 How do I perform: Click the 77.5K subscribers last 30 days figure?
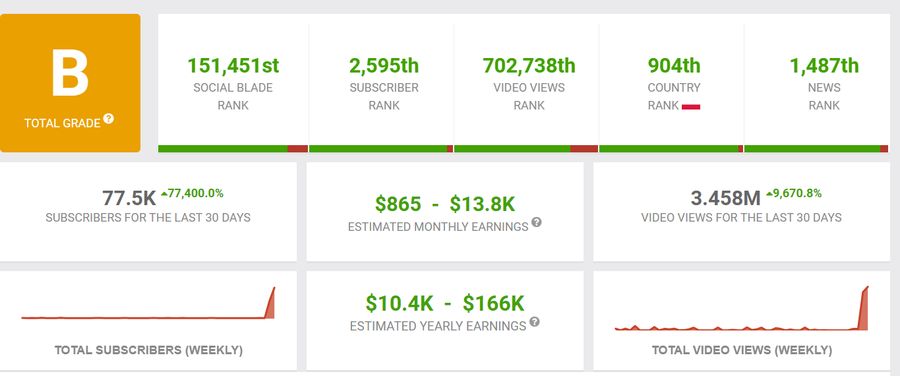click(x=129, y=198)
